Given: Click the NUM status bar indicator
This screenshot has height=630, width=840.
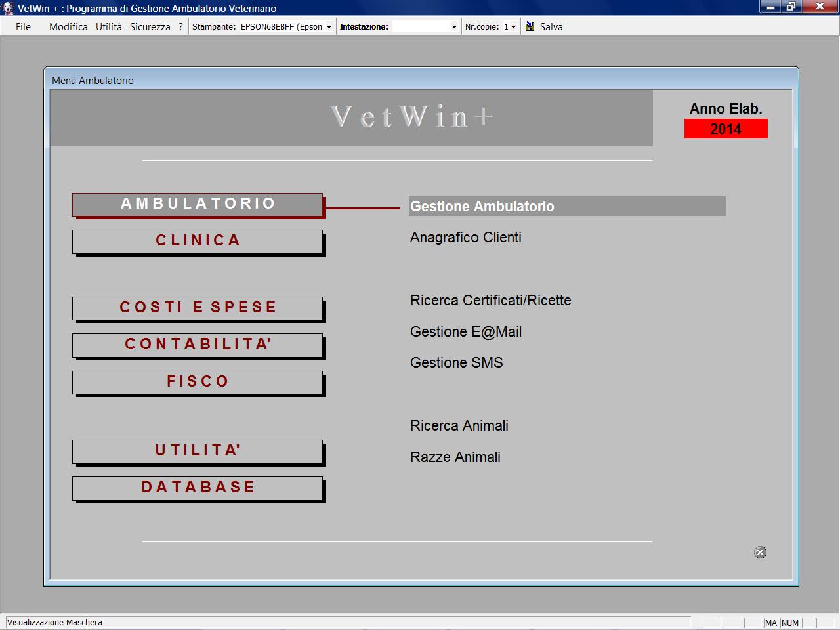Looking at the screenshot, I should 790,623.
